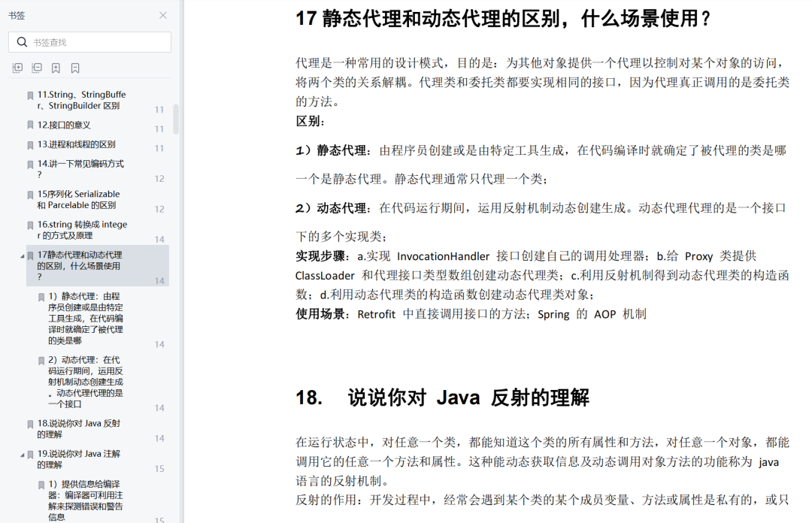The width and height of the screenshot is (812, 523).
Task: Click page number 15 beside bookmark 19
Action: (159, 469)
